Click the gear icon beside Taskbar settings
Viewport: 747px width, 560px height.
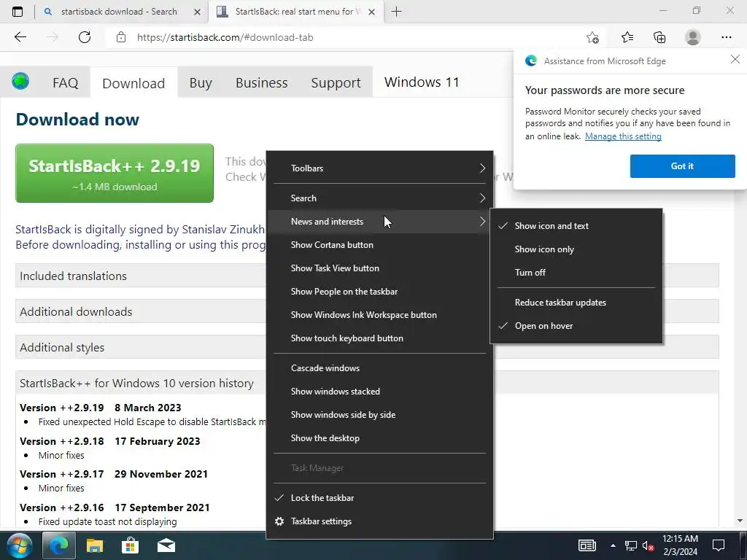pos(279,521)
